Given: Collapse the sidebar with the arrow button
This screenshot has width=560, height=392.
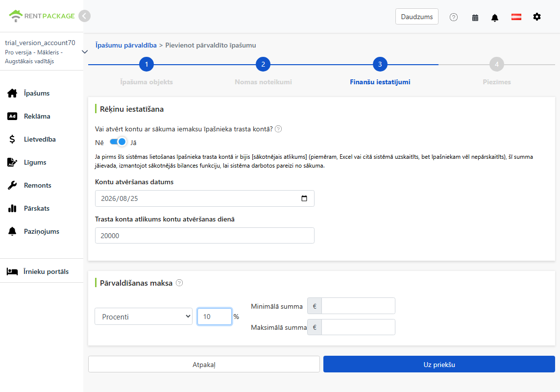Looking at the screenshot, I should (85, 16).
